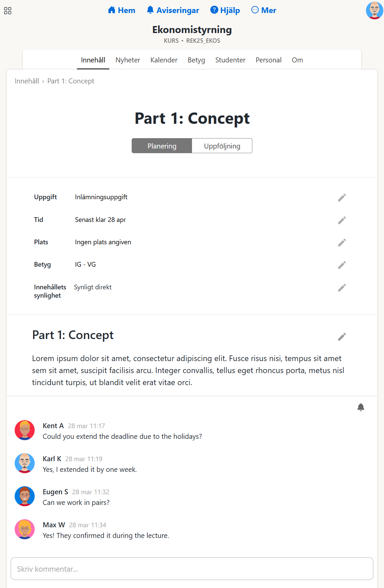Image resolution: width=384 pixels, height=588 pixels.
Task: Open the apps grid menu icon
Action: [x=8, y=11]
